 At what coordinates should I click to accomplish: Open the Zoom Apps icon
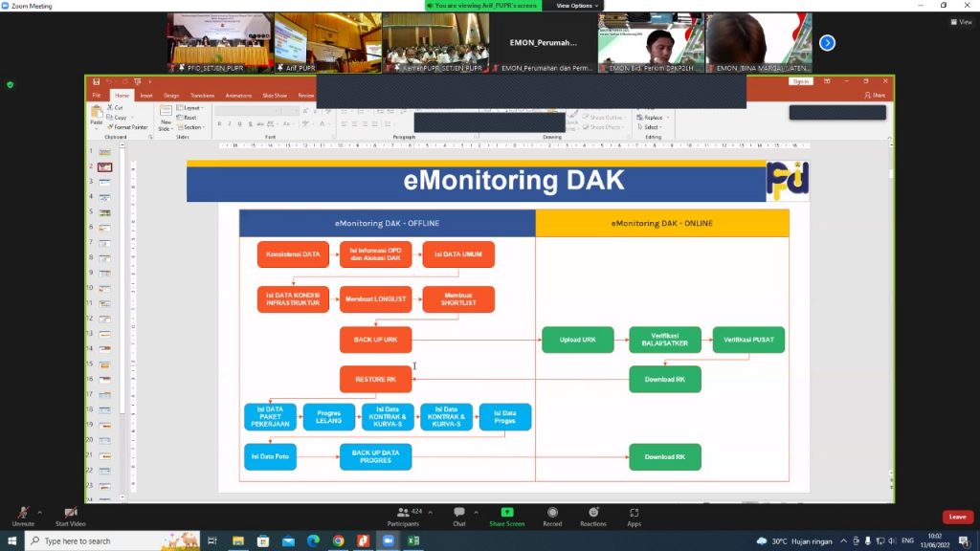(634, 514)
